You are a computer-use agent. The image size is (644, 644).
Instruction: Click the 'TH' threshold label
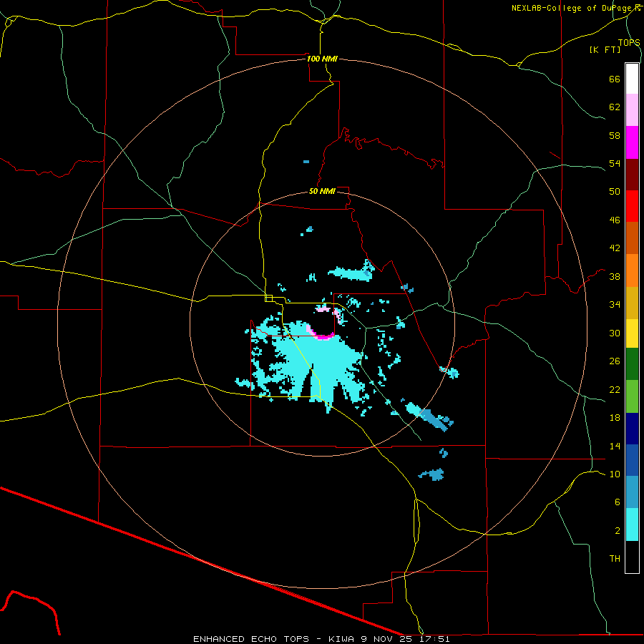tap(615, 559)
